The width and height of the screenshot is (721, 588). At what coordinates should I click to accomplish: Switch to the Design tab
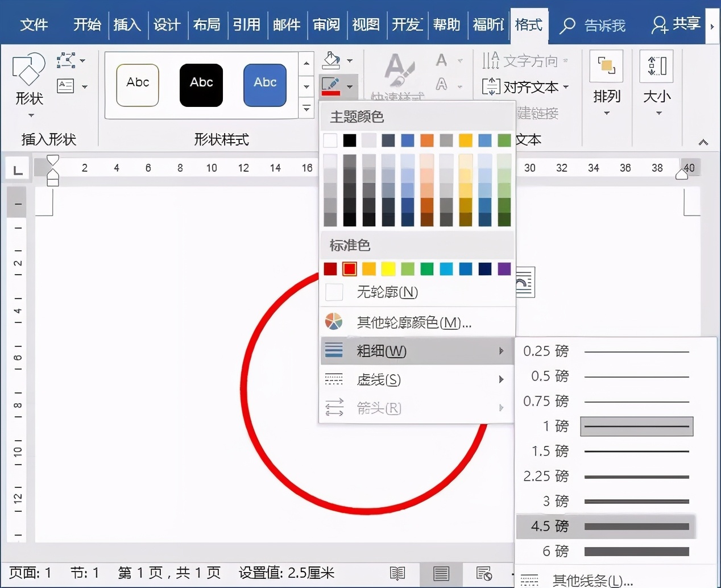pyautogui.click(x=167, y=24)
